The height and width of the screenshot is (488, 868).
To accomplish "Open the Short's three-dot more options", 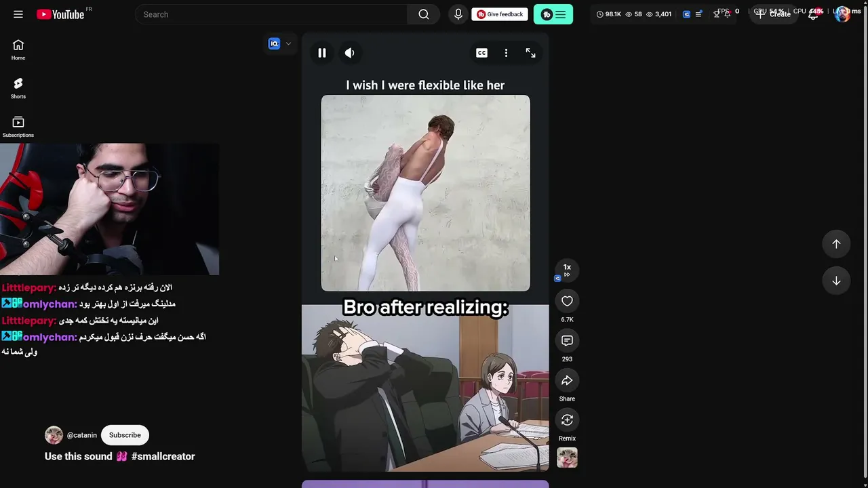I will (506, 53).
